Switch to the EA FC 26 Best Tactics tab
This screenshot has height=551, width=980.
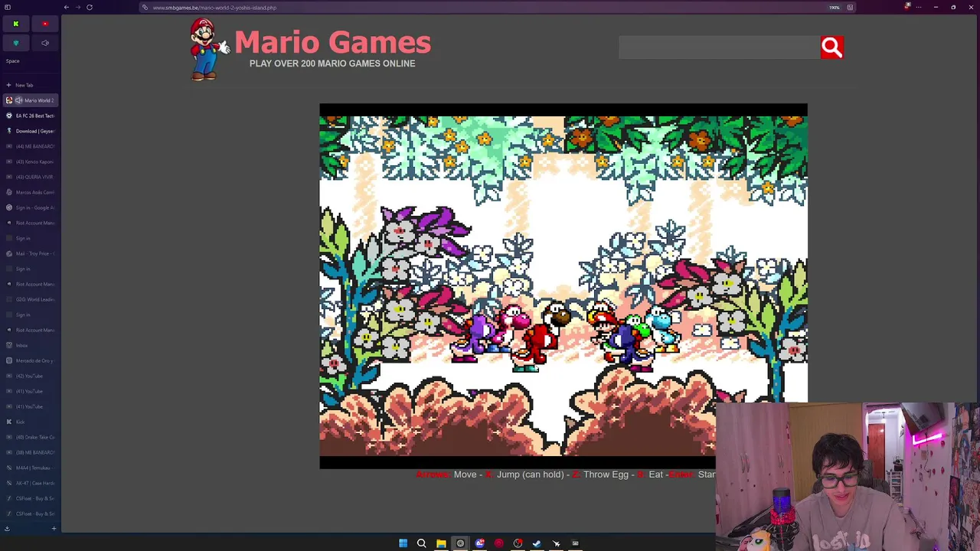(31, 116)
